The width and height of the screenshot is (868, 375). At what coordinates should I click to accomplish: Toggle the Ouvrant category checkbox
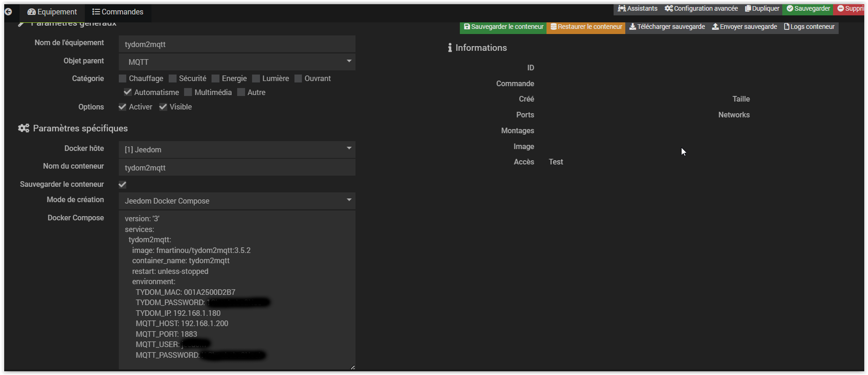tap(298, 78)
